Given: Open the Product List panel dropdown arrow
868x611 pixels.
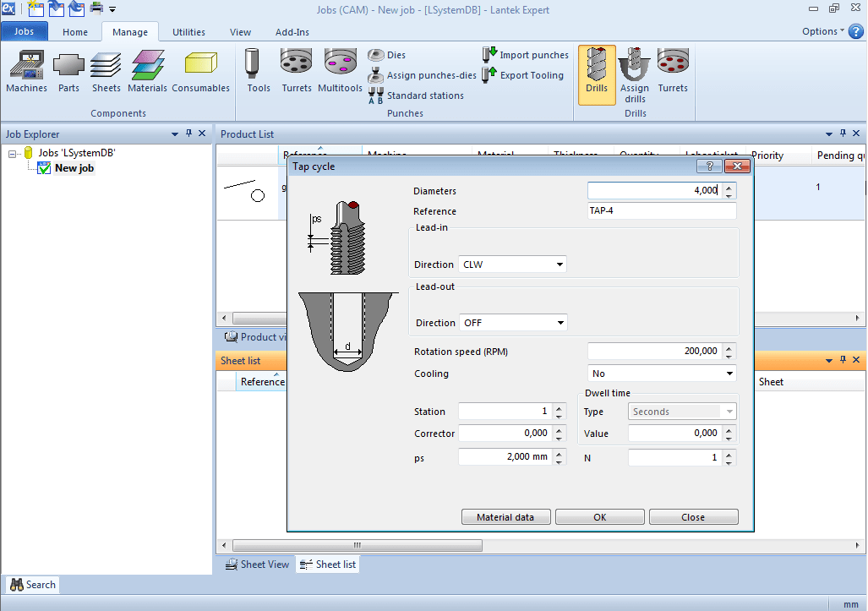Looking at the screenshot, I should (828, 134).
